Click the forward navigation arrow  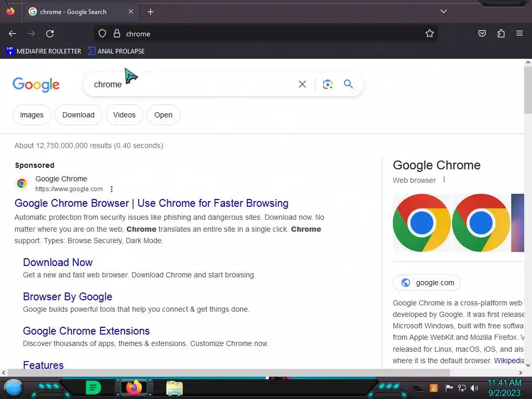click(x=31, y=34)
